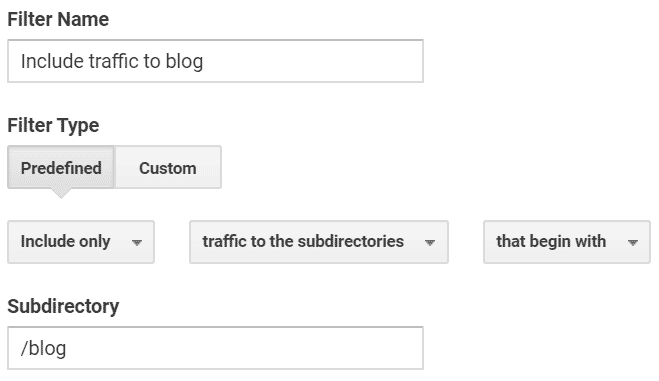Click the arrow icon on Include only dropdown
The width and height of the screenshot is (659, 381).
[x=137, y=242]
